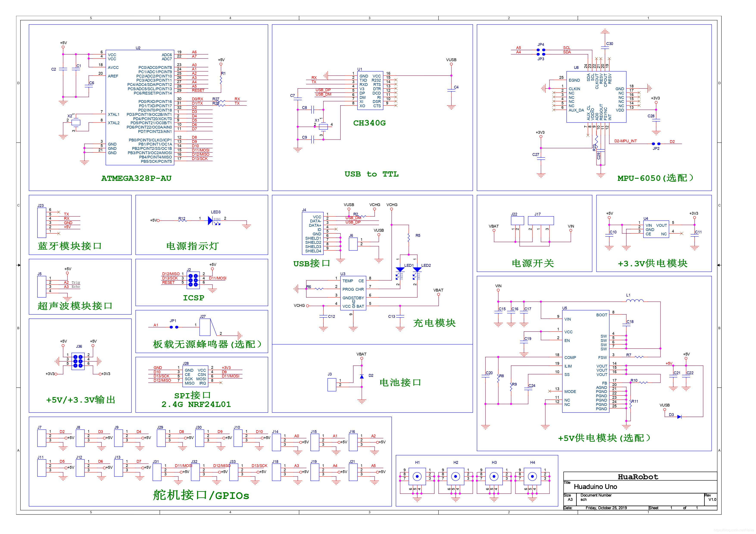Click the X2 crystal beside ATMEGA328P
The height and width of the screenshot is (534, 756).
point(76,122)
